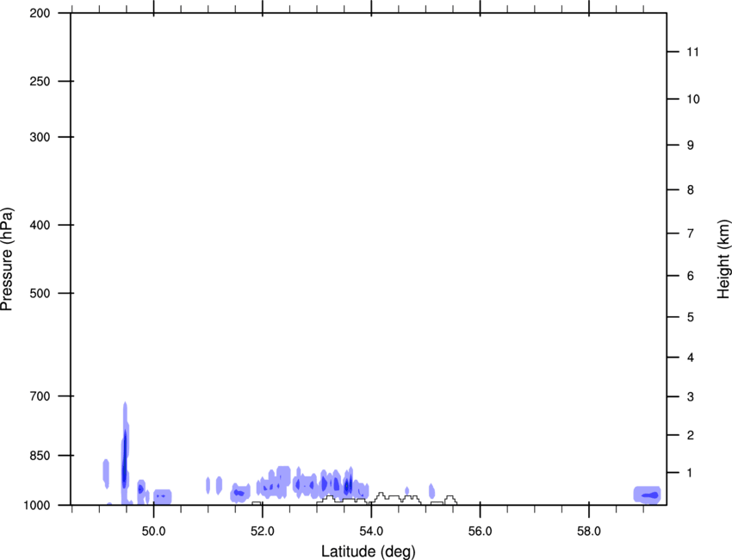Click the 56.0 latitude tick label
This screenshot has width=732, height=560.
tap(481, 532)
